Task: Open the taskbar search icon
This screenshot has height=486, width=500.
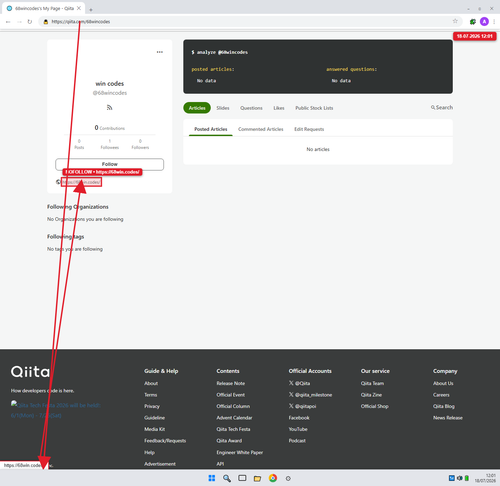Action: click(x=227, y=478)
